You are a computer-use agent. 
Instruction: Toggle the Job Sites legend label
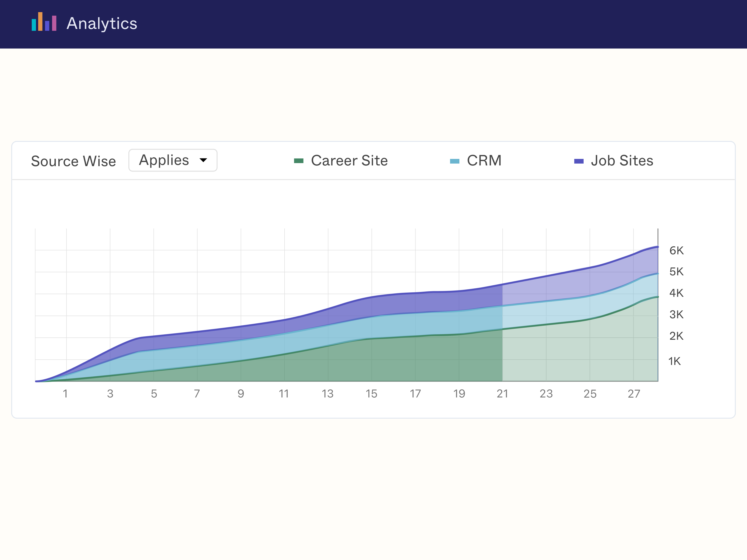[622, 161]
